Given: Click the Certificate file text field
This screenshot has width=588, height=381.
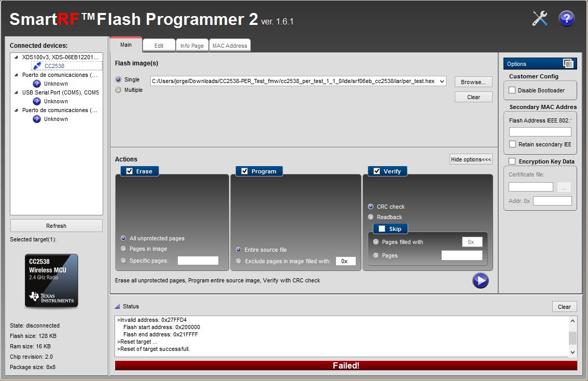Looking at the screenshot, I should point(530,187).
